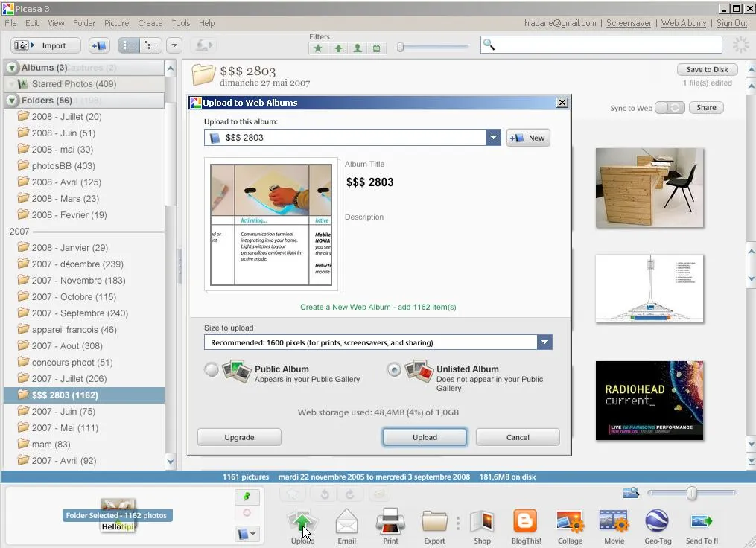Click the Movie icon
756x548 pixels.
(x=614, y=526)
